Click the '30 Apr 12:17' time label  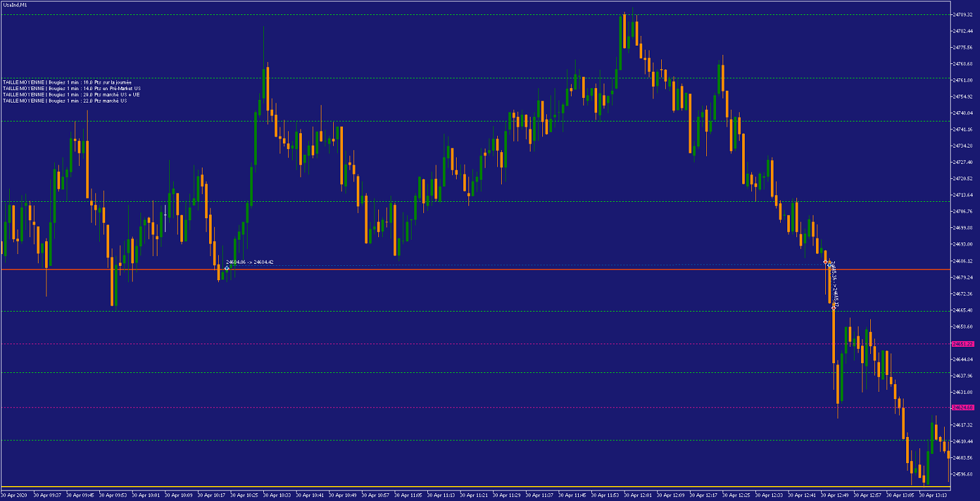(x=704, y=494)
